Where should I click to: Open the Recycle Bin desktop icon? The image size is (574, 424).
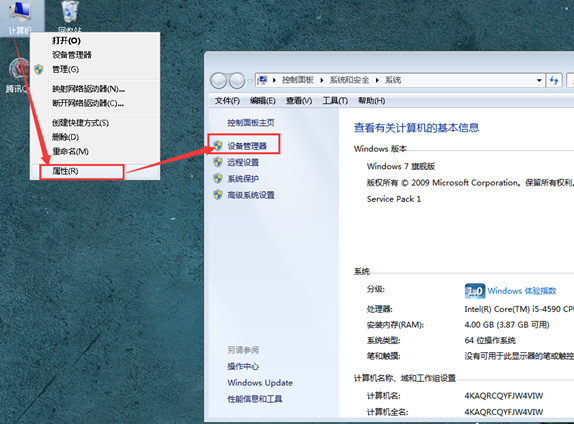(x=70, y=16)
